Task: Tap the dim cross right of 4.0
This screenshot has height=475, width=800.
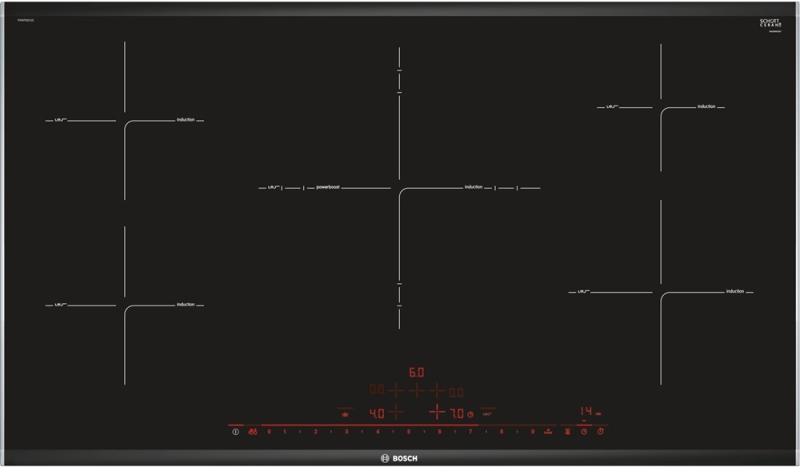Action: (x=396, y=411)
